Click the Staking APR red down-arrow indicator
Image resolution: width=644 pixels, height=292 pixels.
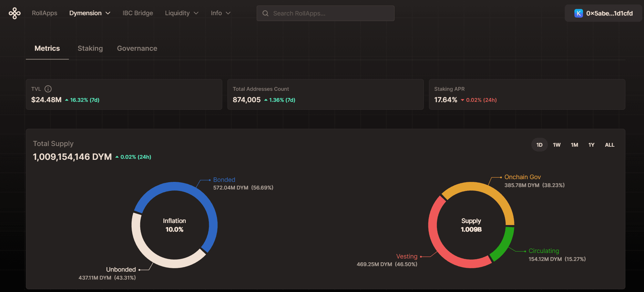(x=462, y=100)
